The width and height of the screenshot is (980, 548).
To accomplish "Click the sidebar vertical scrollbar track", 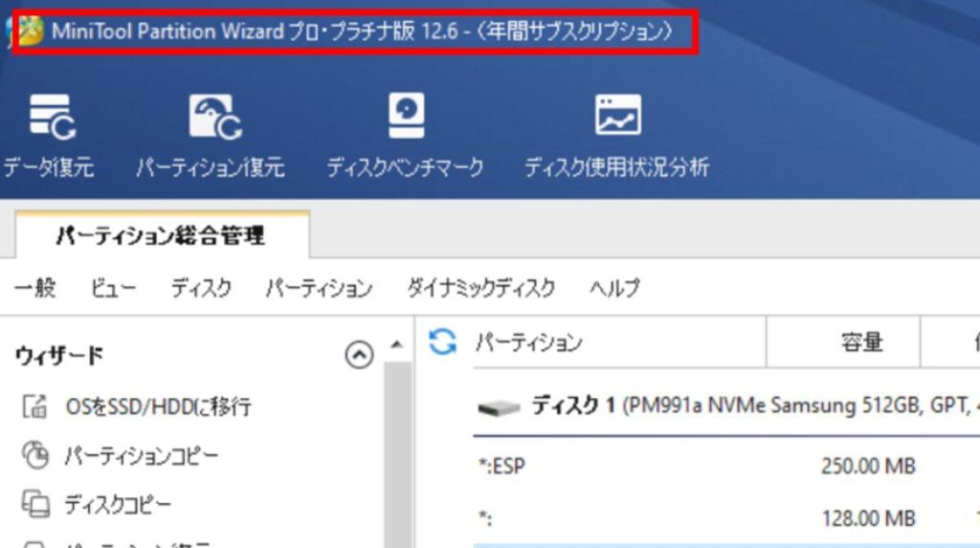I will 397,453.
